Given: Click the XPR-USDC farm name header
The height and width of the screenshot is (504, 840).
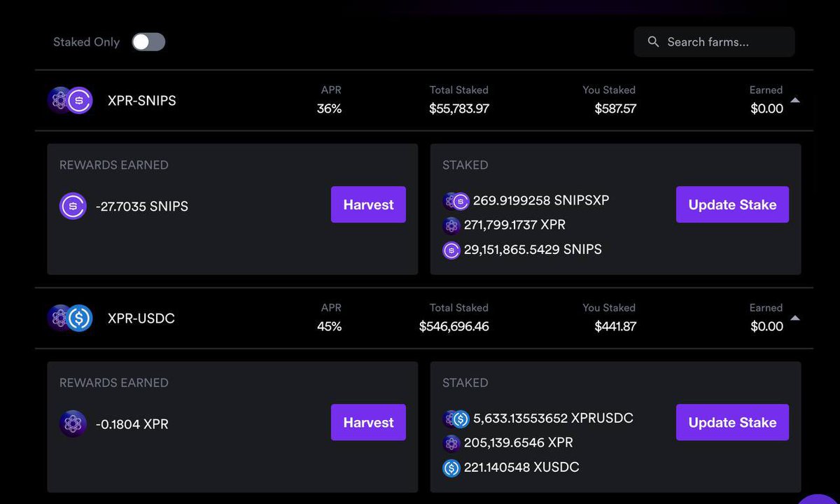Looking at the screenshot, I should point(141,318).
